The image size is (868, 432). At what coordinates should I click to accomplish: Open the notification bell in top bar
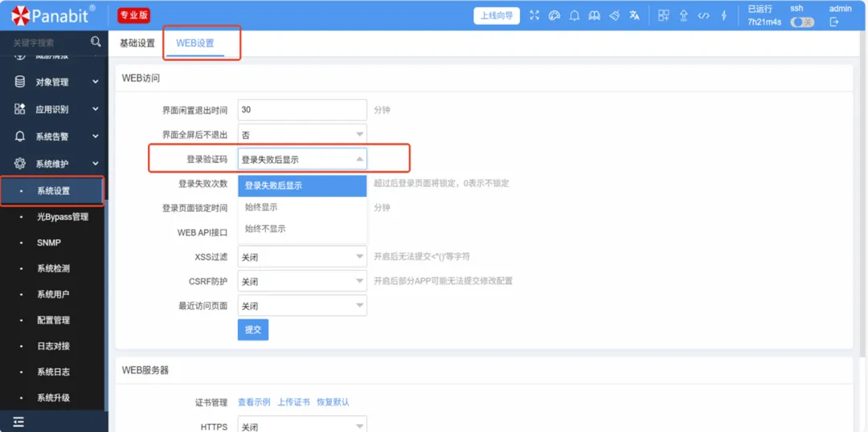tap(574, 15)
